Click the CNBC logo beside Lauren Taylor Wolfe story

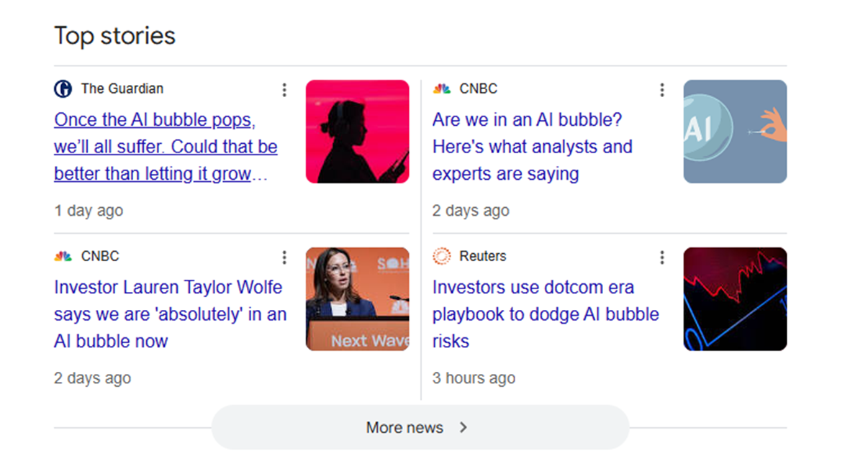tap(63, 256)
